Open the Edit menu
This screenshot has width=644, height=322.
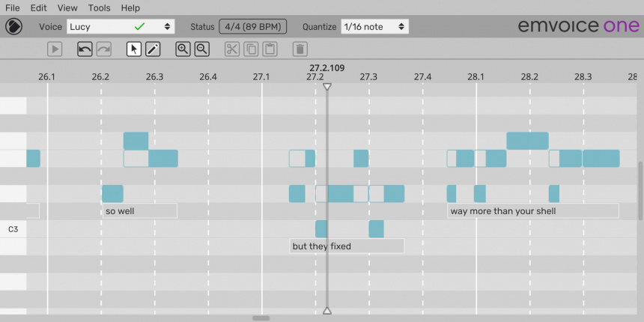pyautogui.click(x=39, y=7)
